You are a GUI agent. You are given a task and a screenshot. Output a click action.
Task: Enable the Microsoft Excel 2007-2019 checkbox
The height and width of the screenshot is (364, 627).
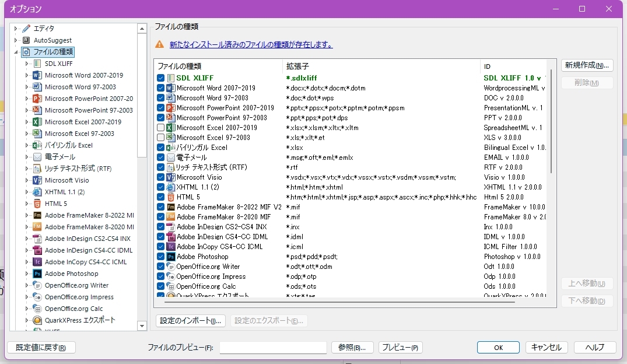pos(161,128)
